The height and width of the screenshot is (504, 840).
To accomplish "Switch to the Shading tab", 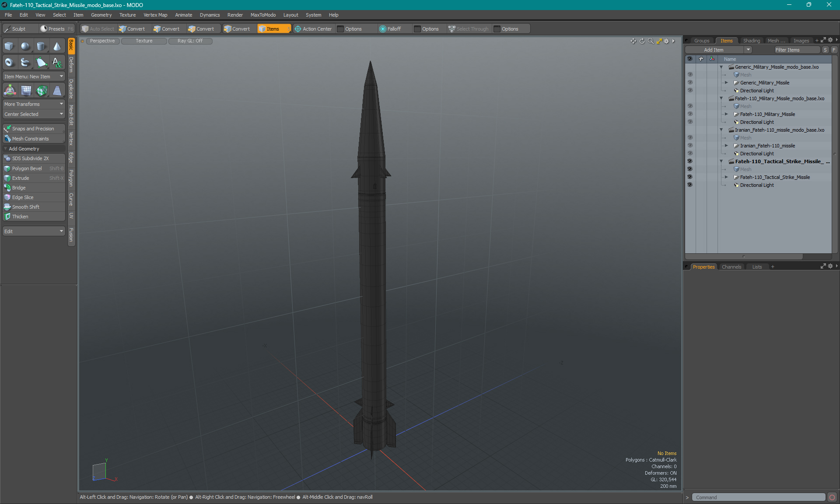I will [x=751, y=41].
